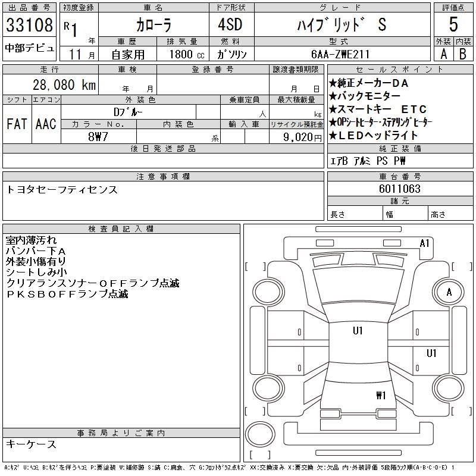Click the A mark on the front-right wheel

449,292
